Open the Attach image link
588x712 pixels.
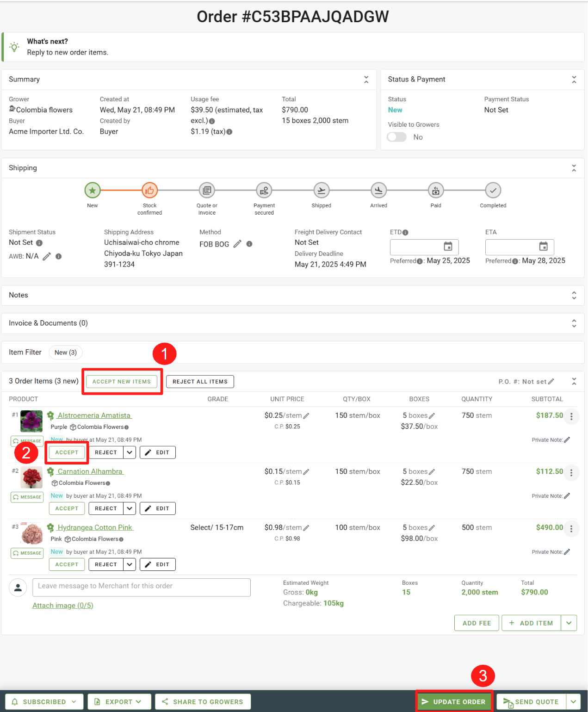(x=63, y=606)
